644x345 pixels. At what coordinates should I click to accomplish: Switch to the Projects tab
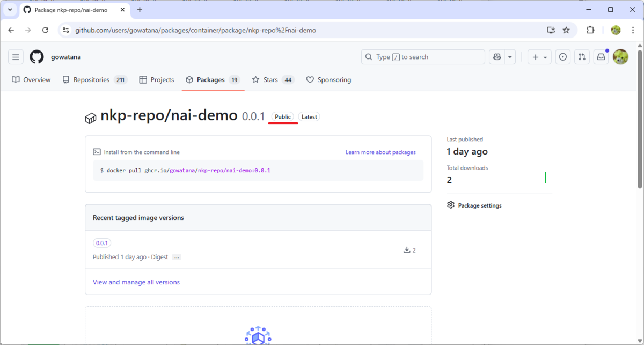tap(157, 80)
